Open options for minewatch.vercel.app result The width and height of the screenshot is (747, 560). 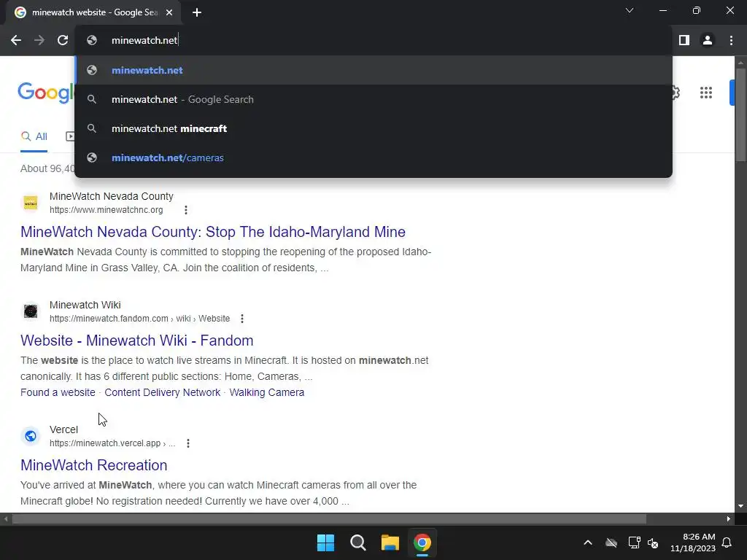point(188,443)
